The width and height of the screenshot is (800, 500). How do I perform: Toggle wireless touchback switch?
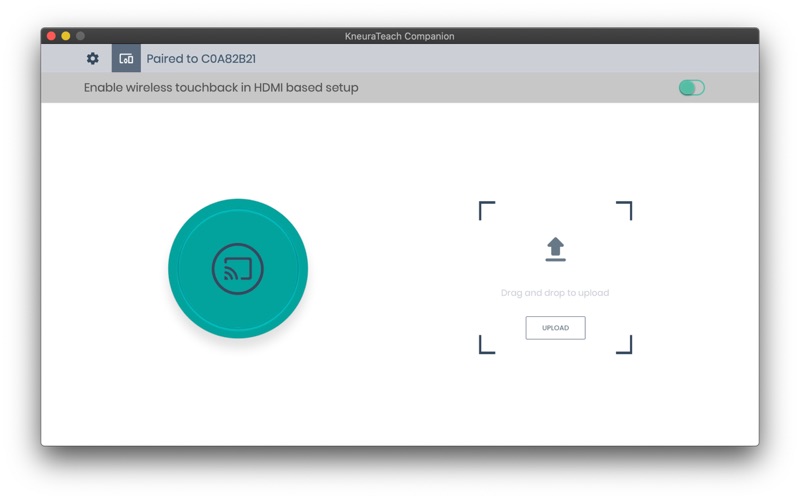click(x=691, y=88)
